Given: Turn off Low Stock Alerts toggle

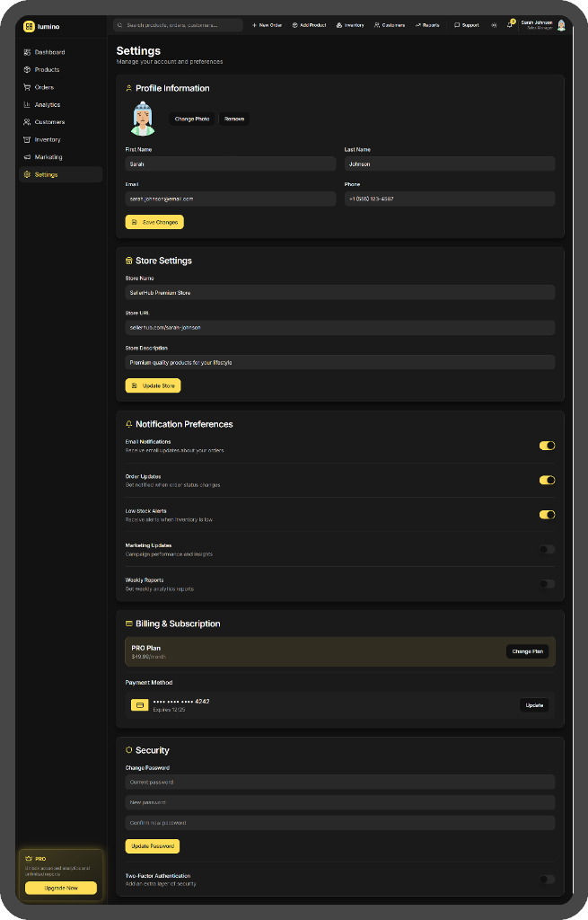Looking at the screenshot, I should tap(547, 515).
